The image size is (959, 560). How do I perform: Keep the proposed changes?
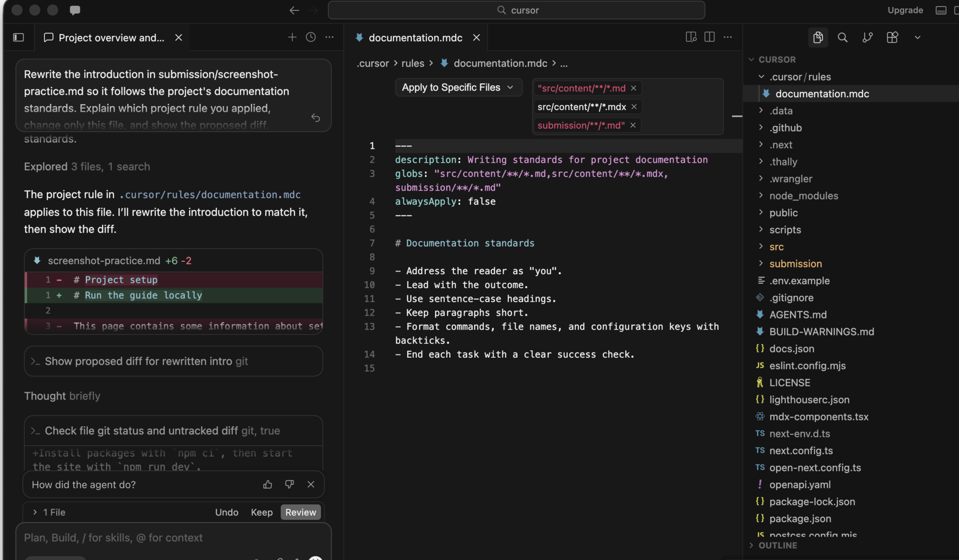click(262, 512)
